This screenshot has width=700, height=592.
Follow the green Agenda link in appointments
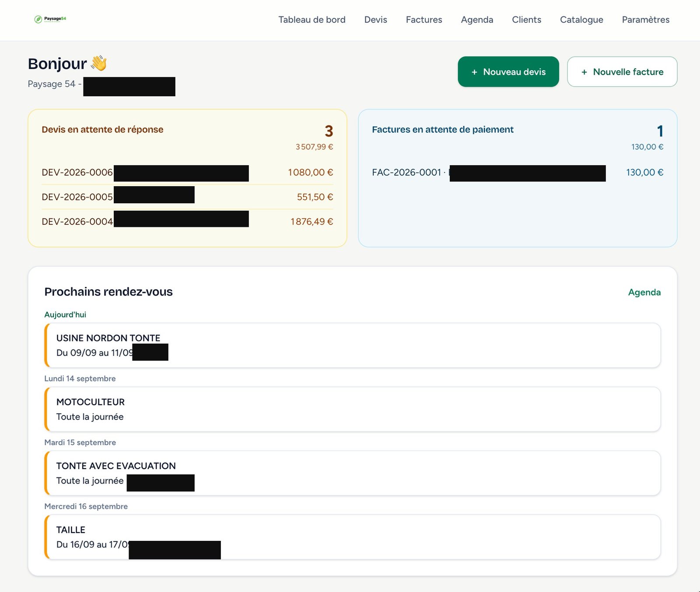(644, 292)
